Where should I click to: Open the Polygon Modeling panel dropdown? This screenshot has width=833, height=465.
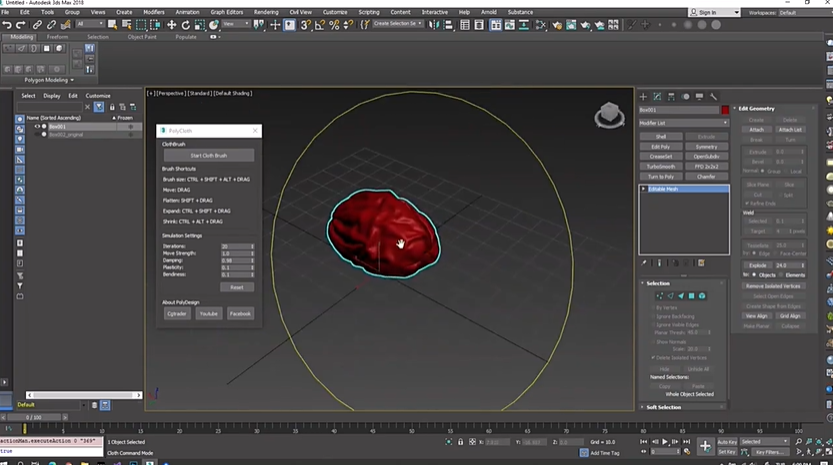point(49,80)
